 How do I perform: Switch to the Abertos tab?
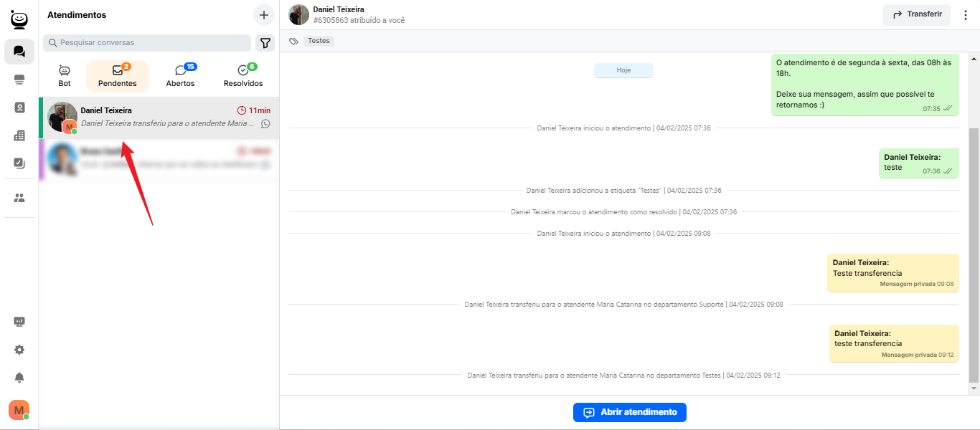point(181,76)
